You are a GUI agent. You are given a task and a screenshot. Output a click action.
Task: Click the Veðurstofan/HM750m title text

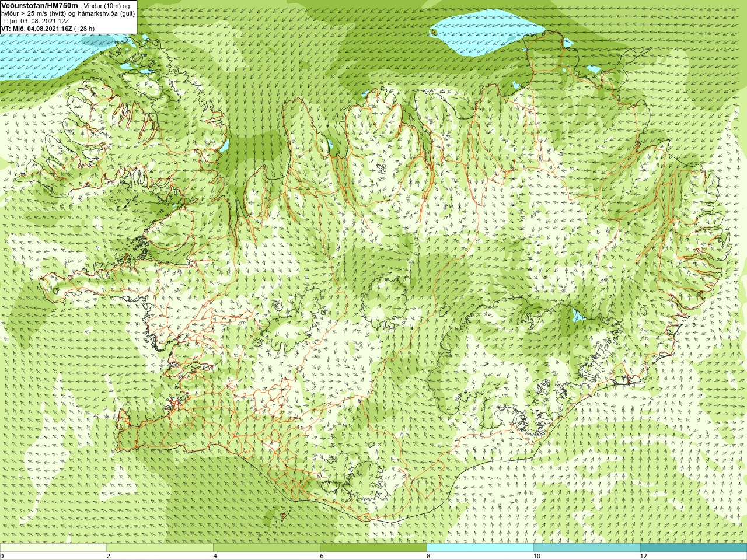40,5
